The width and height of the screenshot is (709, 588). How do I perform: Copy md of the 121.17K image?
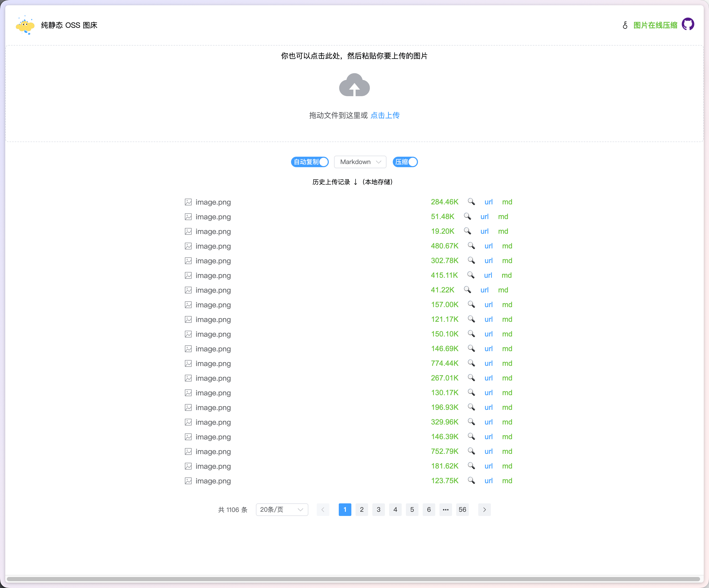click(x=507, y=319)
